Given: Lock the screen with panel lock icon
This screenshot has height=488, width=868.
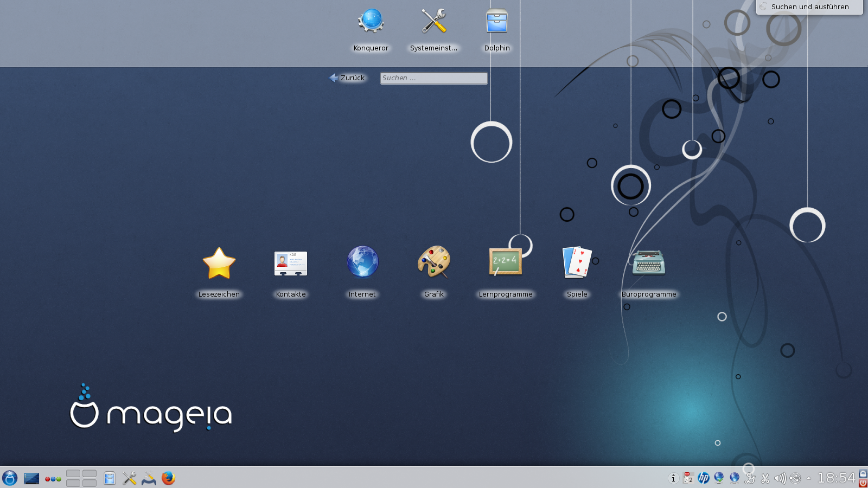Looking at the screenshot, I should (863, 474).
